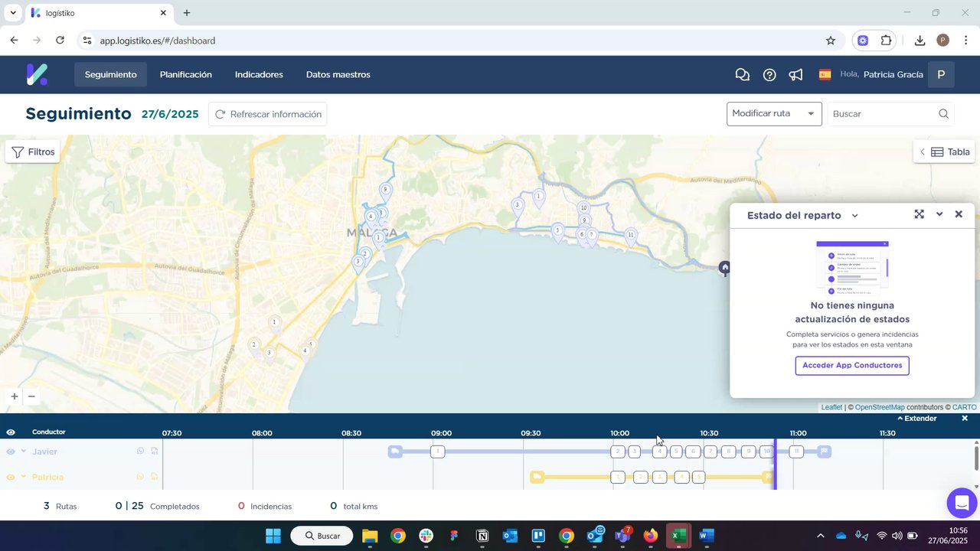Expand the Estado del reparto panel to fullscreen
980x551 pixels.
(919, 214)
